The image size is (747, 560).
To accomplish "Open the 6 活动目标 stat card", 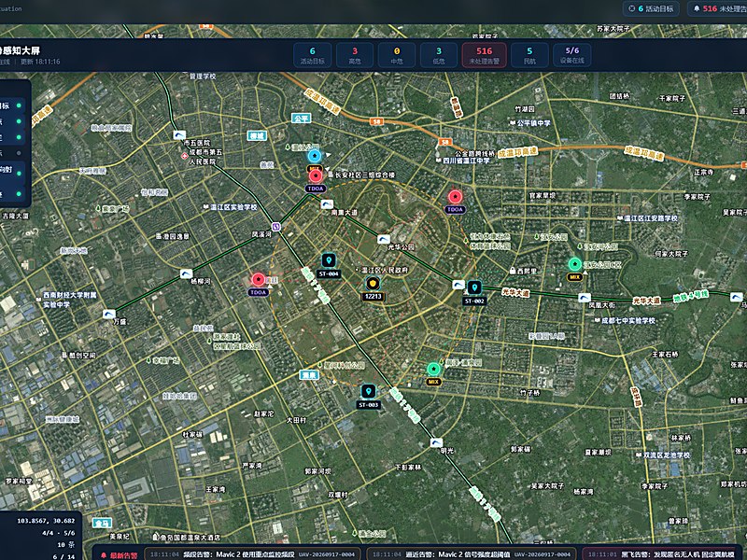I will click(313, 55).
